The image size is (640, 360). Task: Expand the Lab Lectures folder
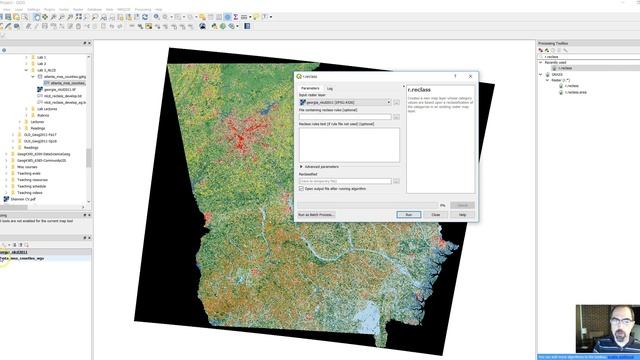(27, 109)
